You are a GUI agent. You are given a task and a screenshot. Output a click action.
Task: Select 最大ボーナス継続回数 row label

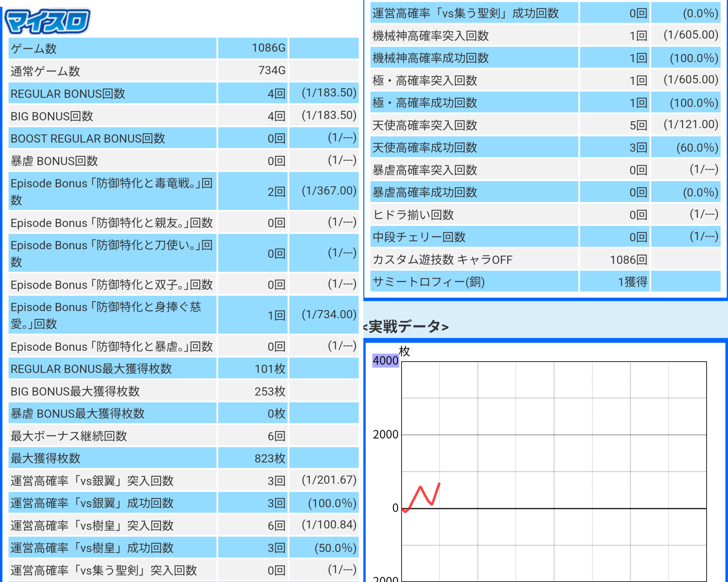click(69, 436)
